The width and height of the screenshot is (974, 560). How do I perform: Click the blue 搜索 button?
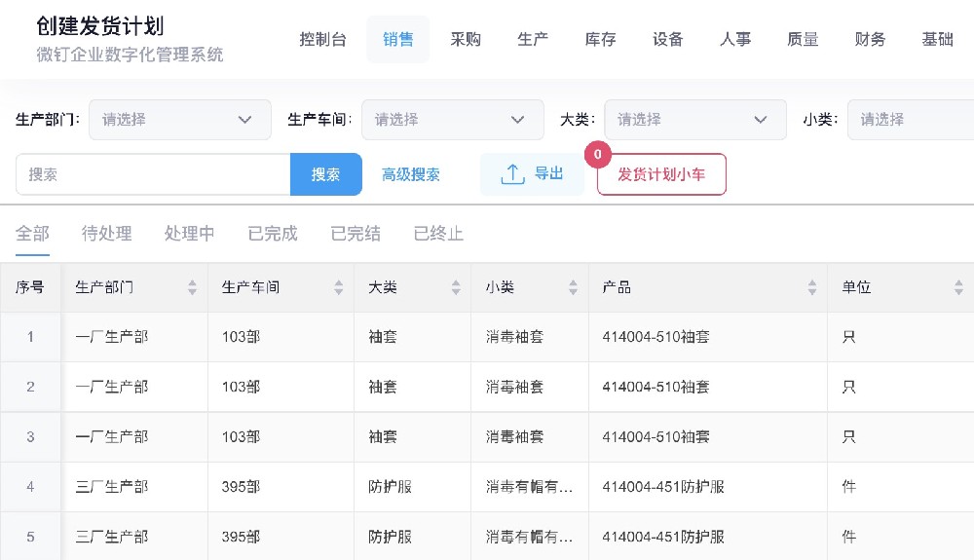[326, 174]
